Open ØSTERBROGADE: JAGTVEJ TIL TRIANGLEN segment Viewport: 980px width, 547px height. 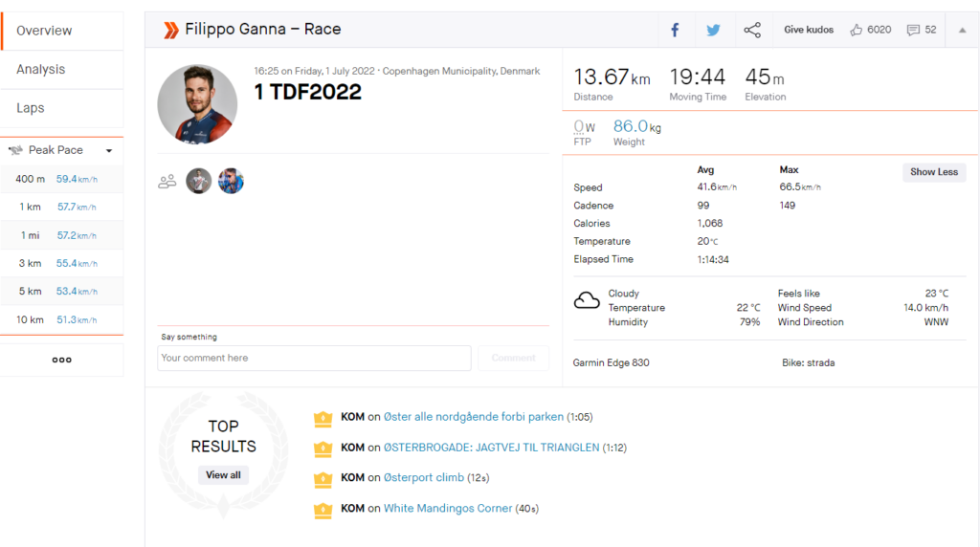click(x=491, y=448)
